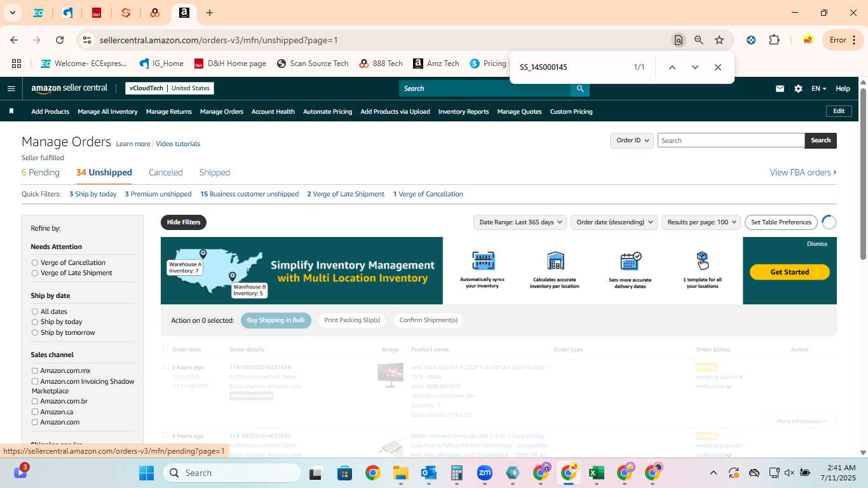Image resolution: width=868 pixels, height=488 pixels.
Task: Open vCloudTech United States account switcher
Action: point(170,88)
